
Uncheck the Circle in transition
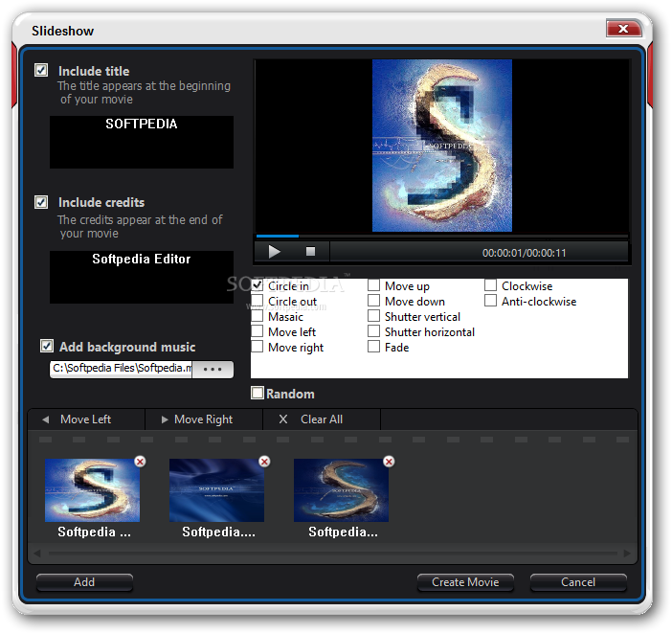click(258, 285)
